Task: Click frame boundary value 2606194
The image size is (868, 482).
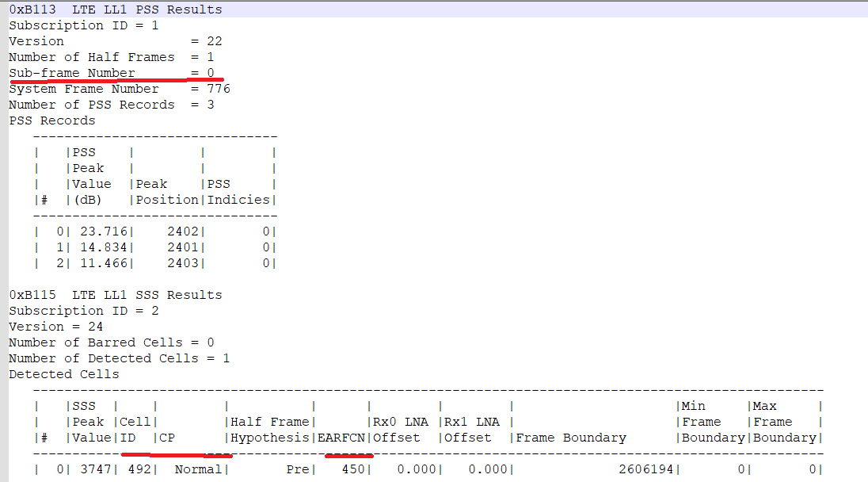Action: (x=645, y=469)
